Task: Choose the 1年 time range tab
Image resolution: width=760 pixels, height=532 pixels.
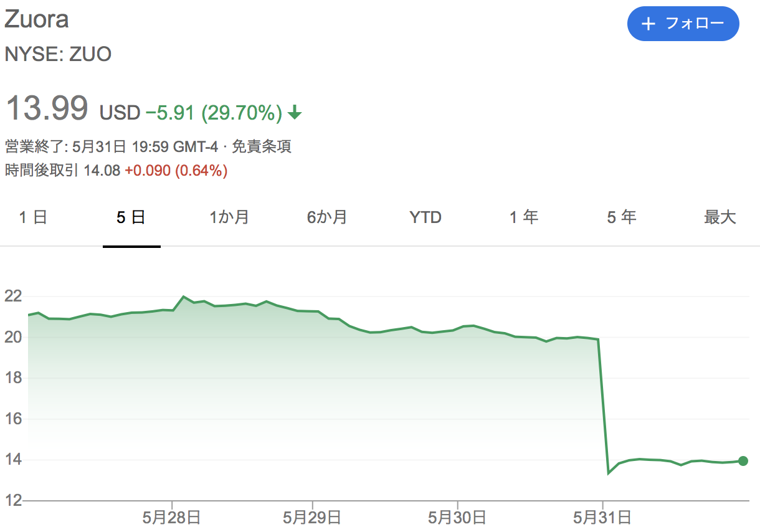Action: click(524, 217)
